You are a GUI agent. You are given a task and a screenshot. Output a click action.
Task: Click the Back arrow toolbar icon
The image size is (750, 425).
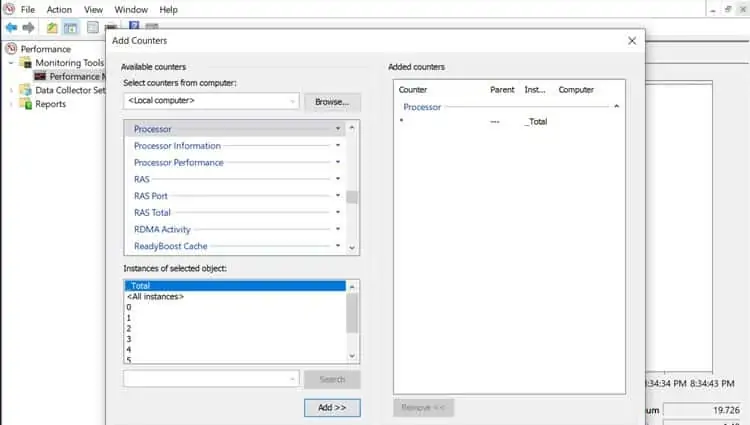[11, 28]
